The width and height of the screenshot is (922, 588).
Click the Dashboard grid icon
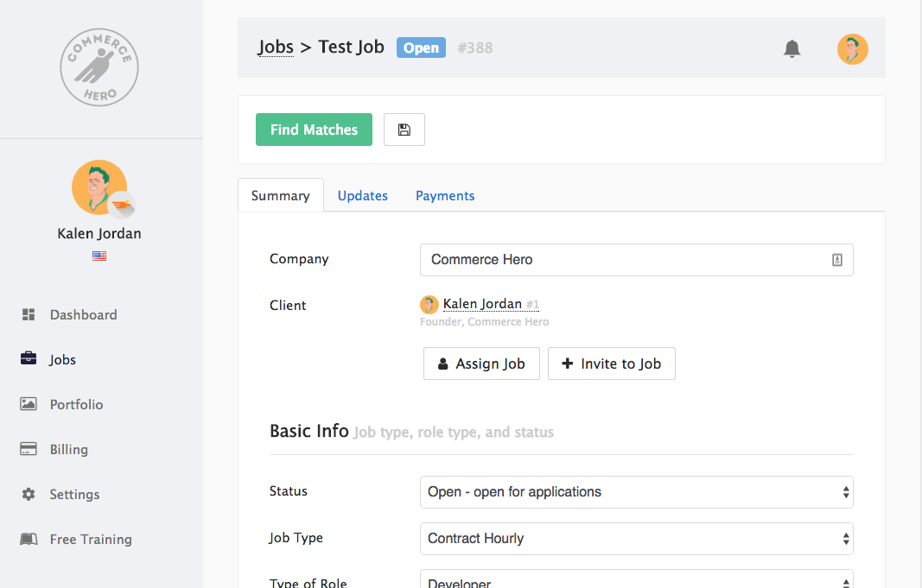(29, 314)
